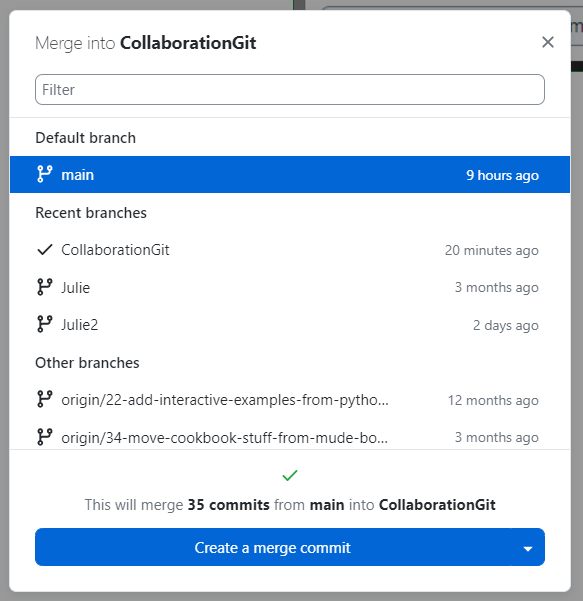
Task: Click the 9 hours ago timestamp
Action: click(x=503, y=175)
